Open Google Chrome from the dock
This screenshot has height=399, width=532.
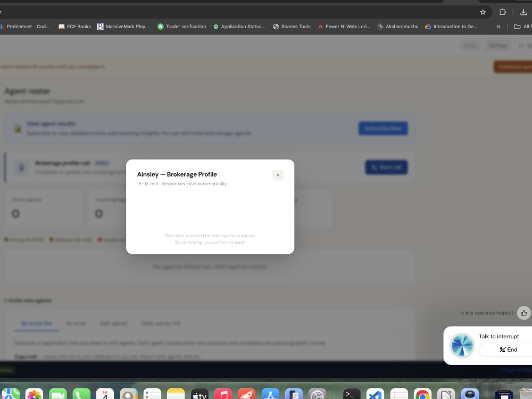click(x=422, y=394)
